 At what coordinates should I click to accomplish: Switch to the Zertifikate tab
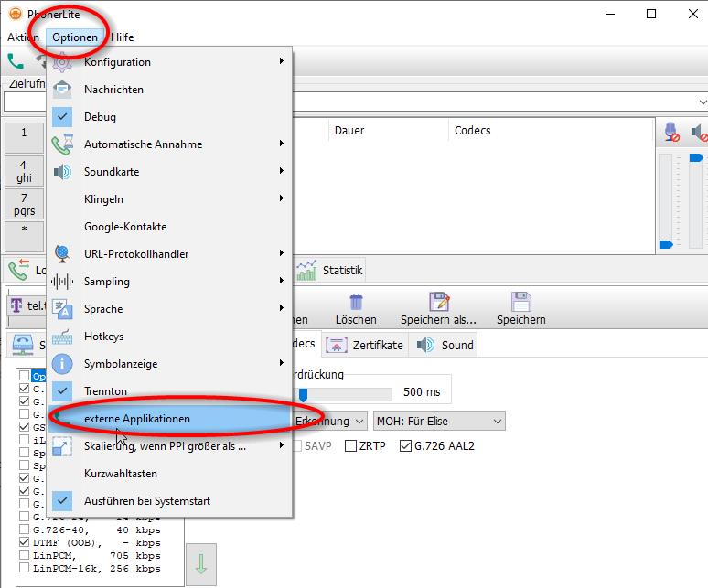click(x=365, y=345)
